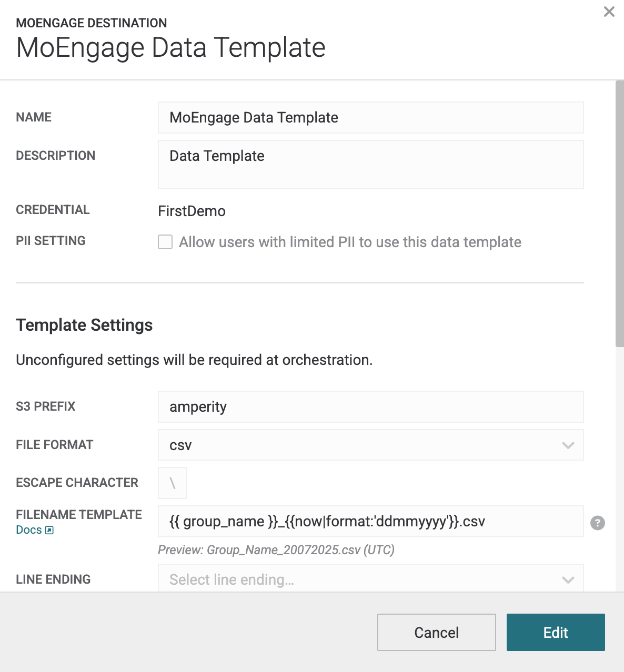Enable the limited PII users checkbox

coord(165,242)
